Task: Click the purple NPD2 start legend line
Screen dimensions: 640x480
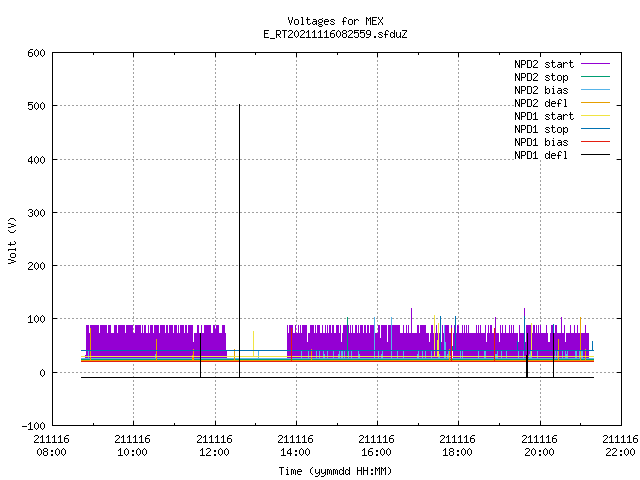Action: click(x=596, y=64)
